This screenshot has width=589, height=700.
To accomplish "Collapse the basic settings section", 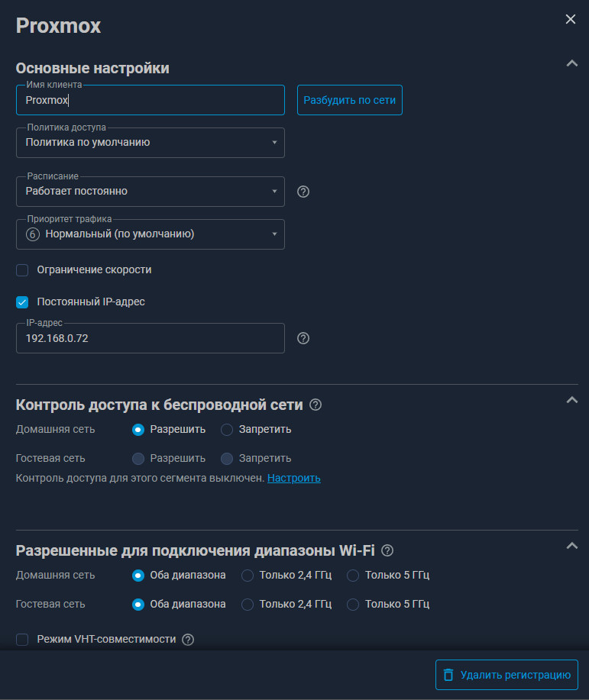I will (571, 63).
